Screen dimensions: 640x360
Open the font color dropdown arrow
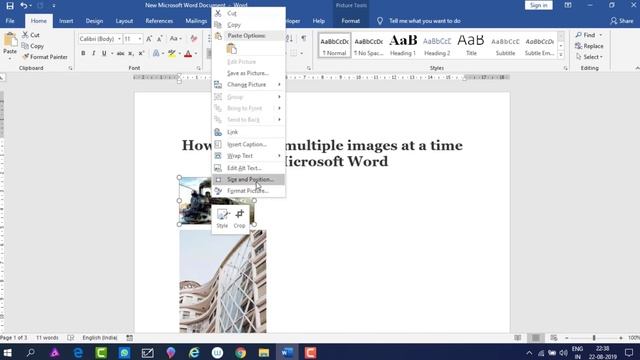(196, 53)
